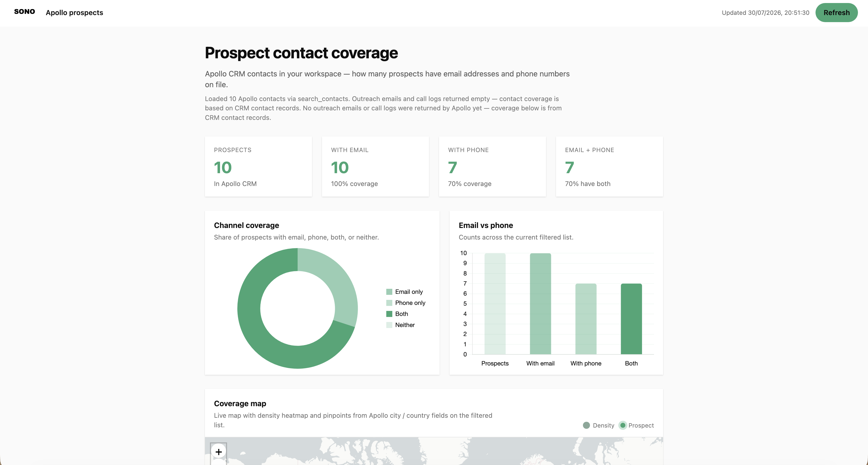Viewport: 868px width, 465px height.
Task: Click the '70% have both' text
Action: (588, 184)
